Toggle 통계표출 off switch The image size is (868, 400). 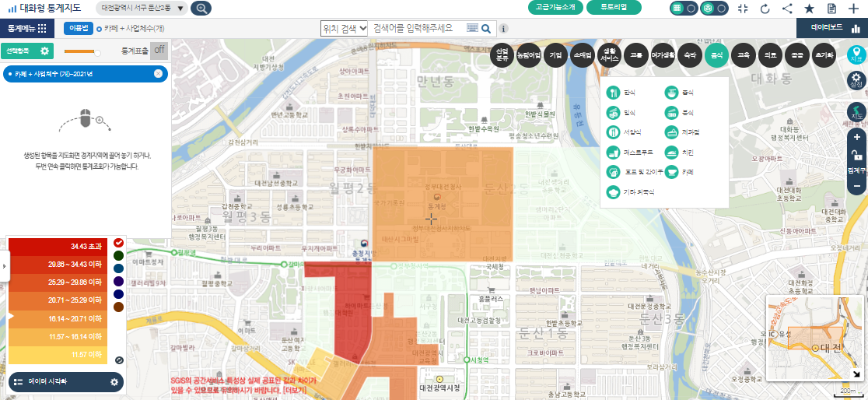pyautogui.click(x=159, y=51)
